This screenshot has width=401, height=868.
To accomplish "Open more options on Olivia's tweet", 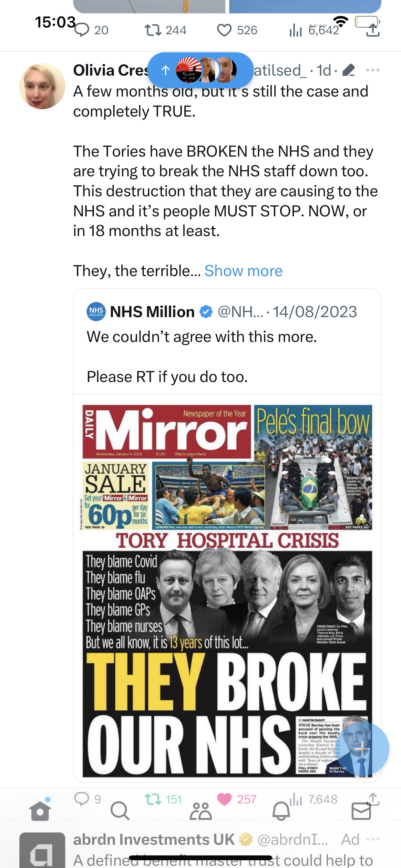I will click(x=373, y=70).
